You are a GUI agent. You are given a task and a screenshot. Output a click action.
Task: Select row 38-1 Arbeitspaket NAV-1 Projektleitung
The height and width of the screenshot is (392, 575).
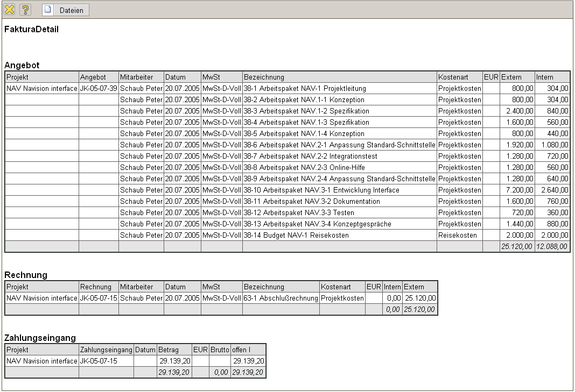point(305,88)
